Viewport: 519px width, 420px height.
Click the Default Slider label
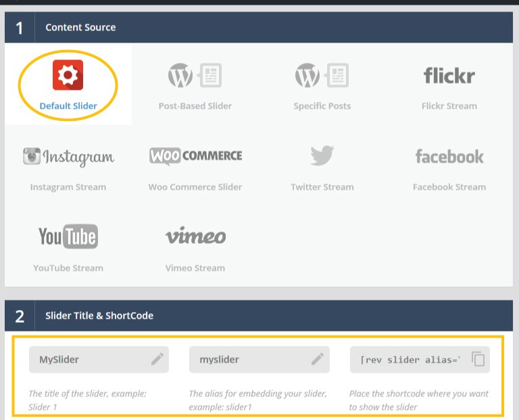(68, 106)
